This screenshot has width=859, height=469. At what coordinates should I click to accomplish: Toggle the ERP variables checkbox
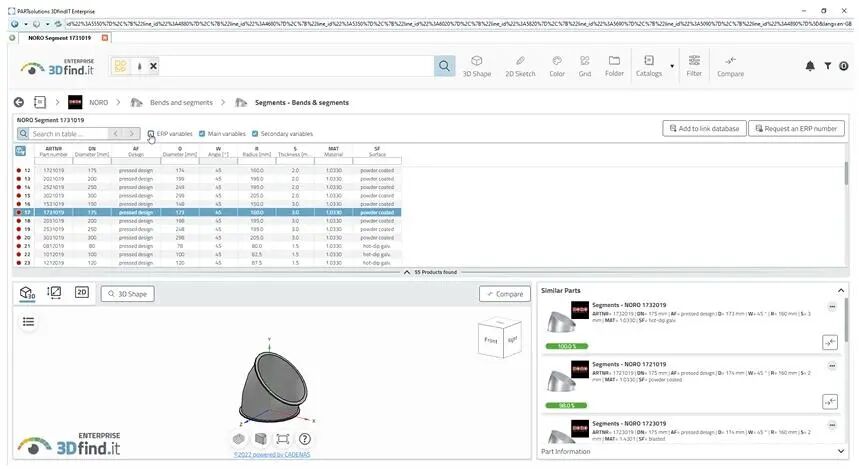(x=151, y=134)
